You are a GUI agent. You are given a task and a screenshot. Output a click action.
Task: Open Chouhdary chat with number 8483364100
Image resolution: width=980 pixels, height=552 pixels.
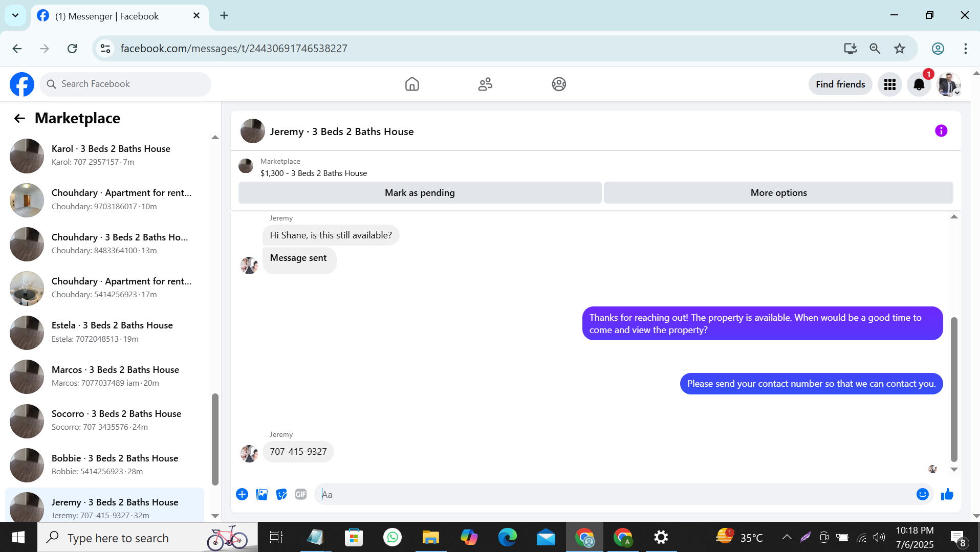104,244
